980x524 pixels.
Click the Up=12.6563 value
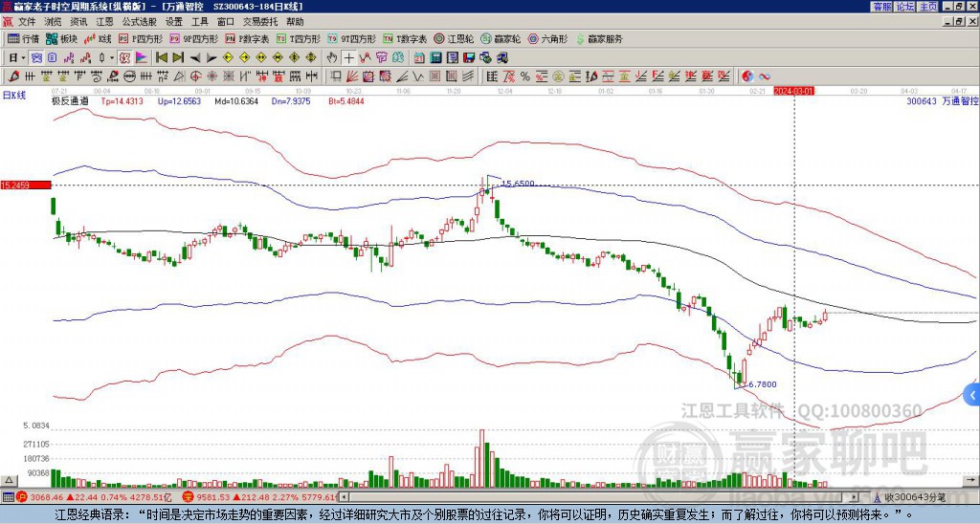tap(179, 100)
